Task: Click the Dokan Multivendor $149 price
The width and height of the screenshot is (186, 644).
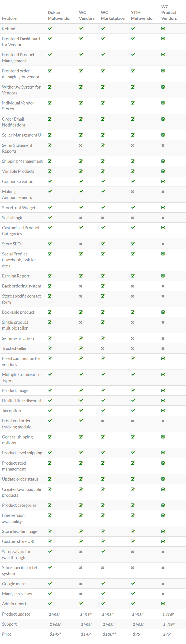Action: 55,634
